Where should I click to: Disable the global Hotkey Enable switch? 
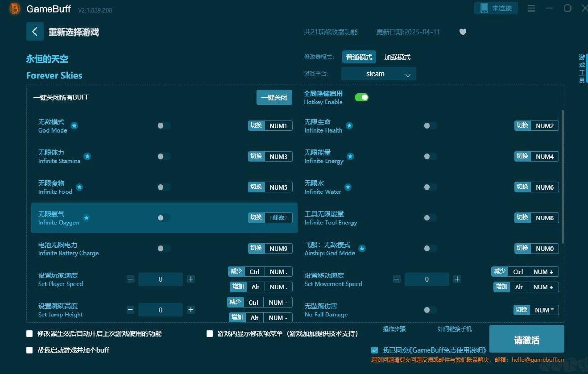(x=361, y=97)
